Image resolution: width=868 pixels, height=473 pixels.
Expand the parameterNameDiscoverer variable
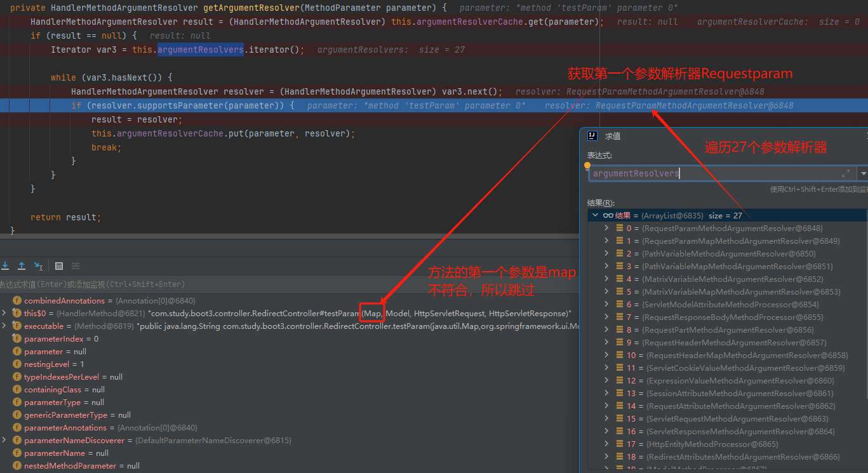coord(4,440)
